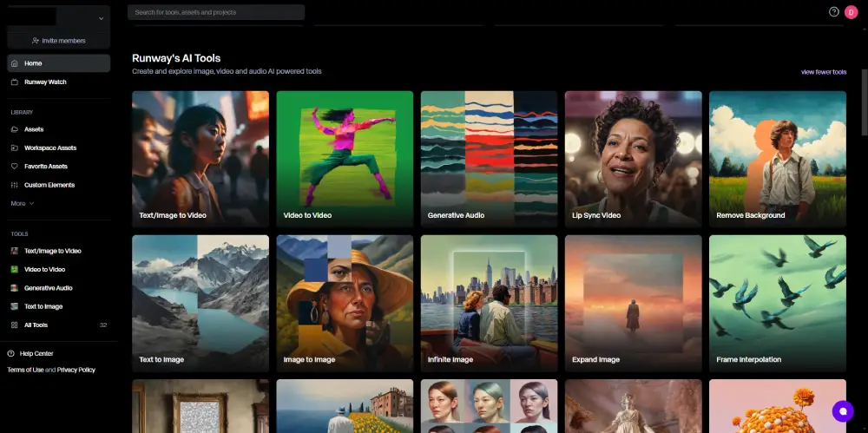Image resolution: width=868 pixels, height=433 pixels.
Task: Open the workspace switcher dropdown
Action: (101, 17)
